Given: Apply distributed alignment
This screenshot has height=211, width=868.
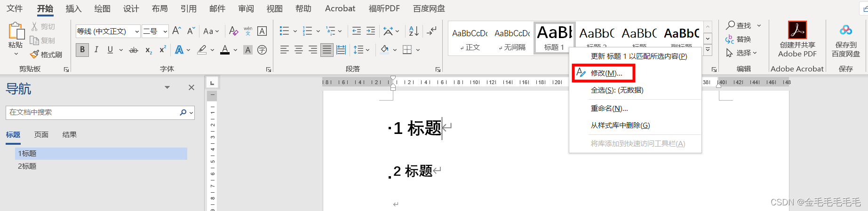Looking at the screenshot, I should (341, 50).
